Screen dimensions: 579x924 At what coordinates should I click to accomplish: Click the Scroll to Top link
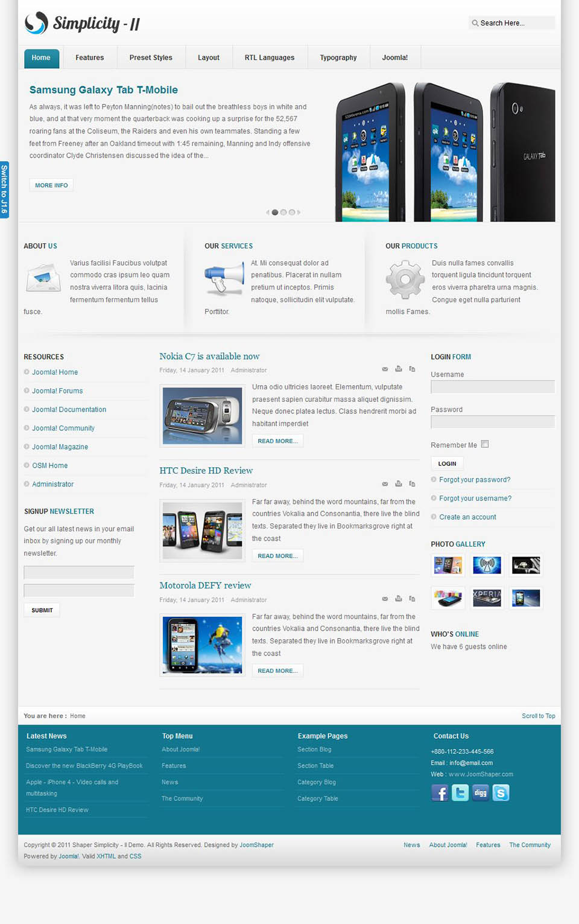tap(539, 716)
